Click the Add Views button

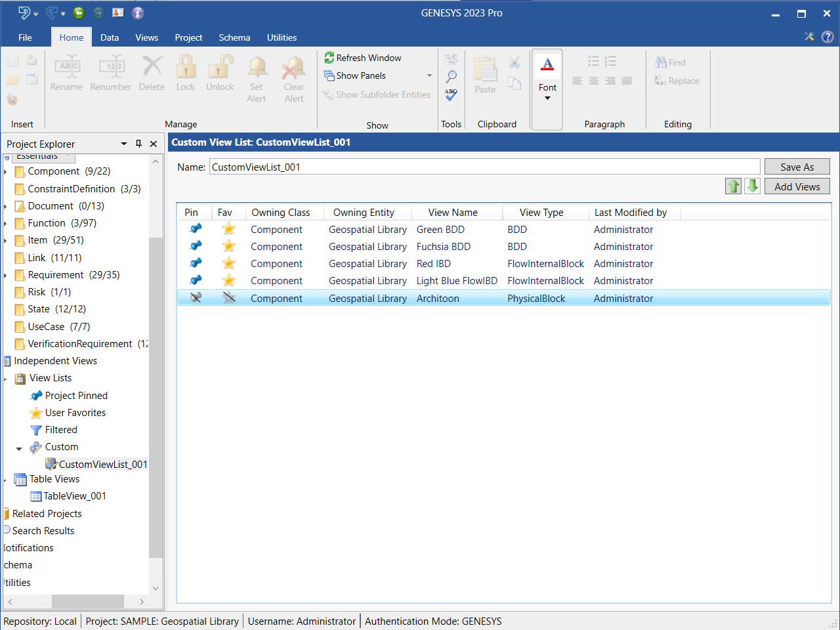[797, 186]
